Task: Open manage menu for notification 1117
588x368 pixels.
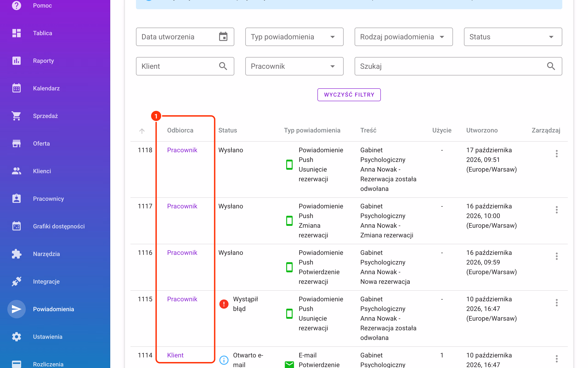Action: pyautogui.click(x=557, y=210)
